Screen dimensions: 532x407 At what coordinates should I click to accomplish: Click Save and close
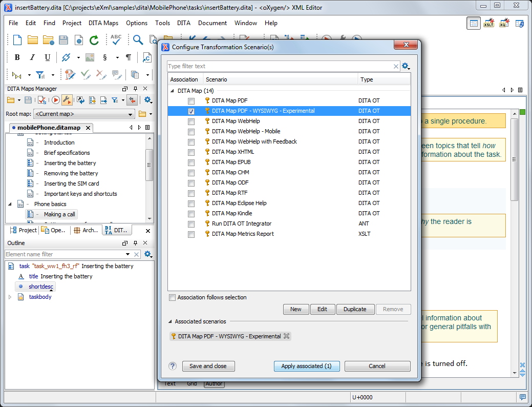coord(208,366)
